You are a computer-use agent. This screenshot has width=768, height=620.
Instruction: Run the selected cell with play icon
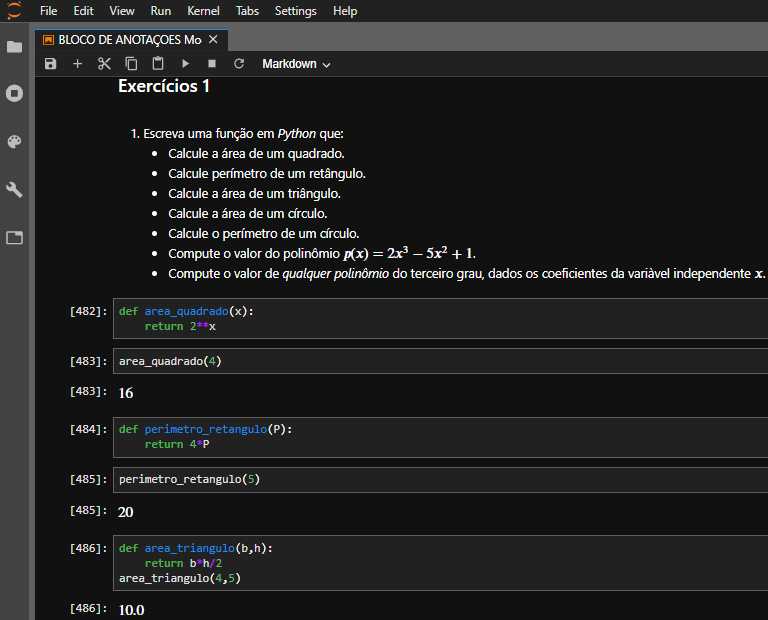click(x=185, y=64)
